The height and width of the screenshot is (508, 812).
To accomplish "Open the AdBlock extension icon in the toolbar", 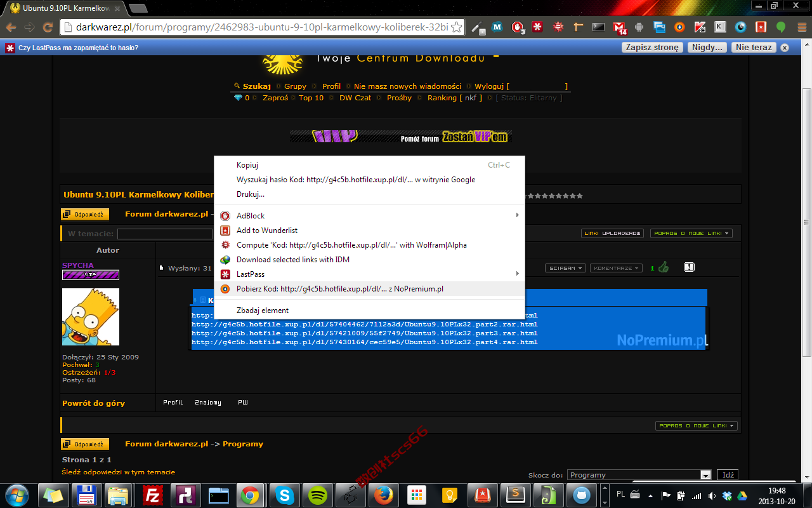I will click(x=518, y=27).
